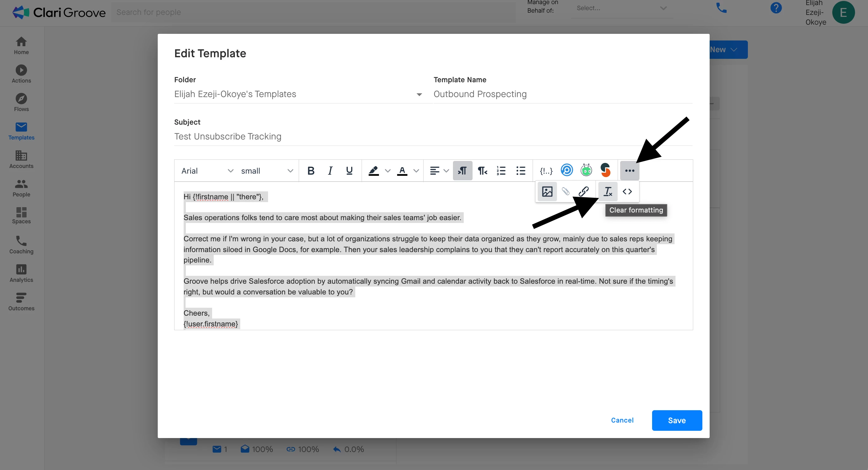Open the text color picker arrow

click(x=416, y=171)
